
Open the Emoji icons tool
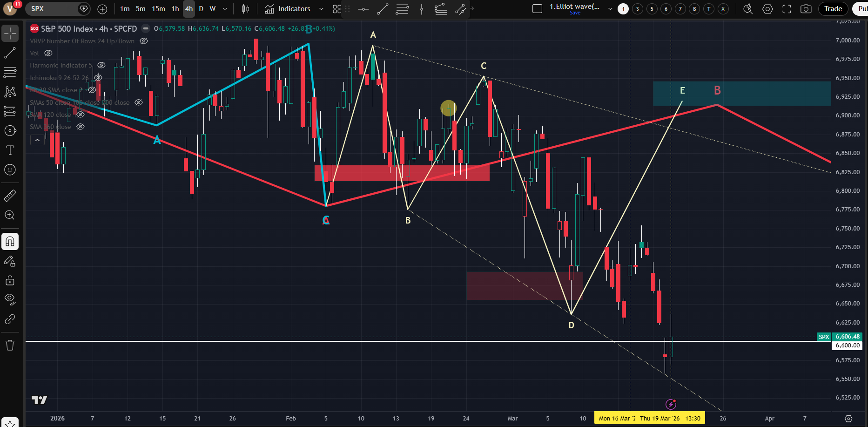(10, 170)
